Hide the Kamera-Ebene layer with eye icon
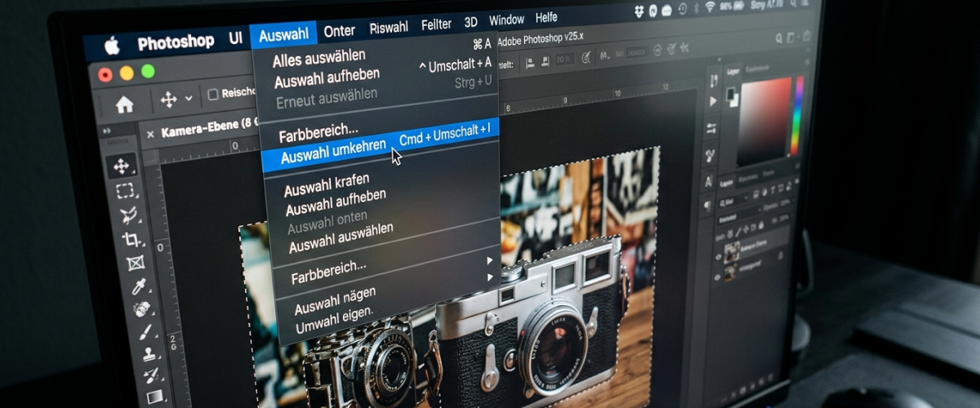 (719, 256)
